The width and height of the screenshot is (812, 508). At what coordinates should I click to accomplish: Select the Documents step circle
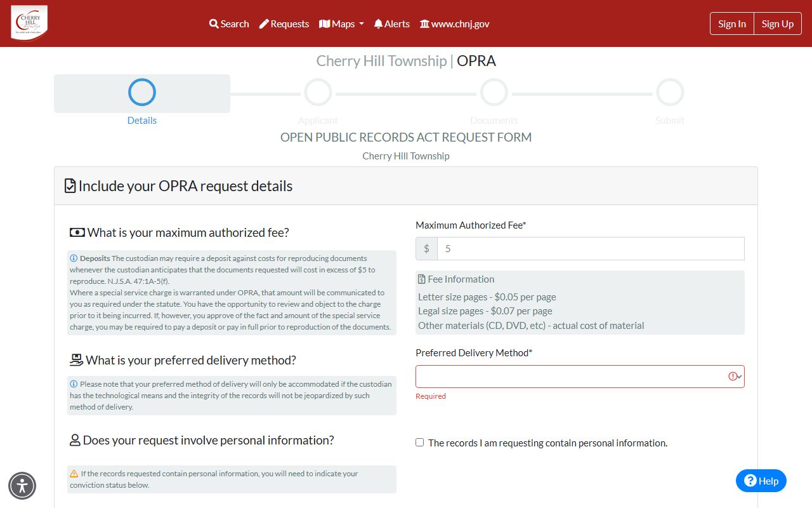[494, 92]
